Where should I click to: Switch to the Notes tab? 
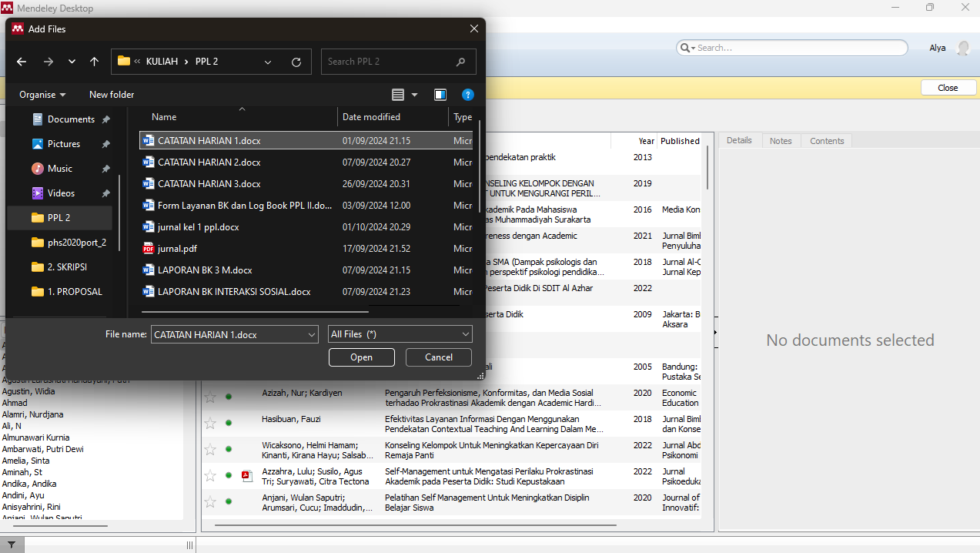(781, 141)
